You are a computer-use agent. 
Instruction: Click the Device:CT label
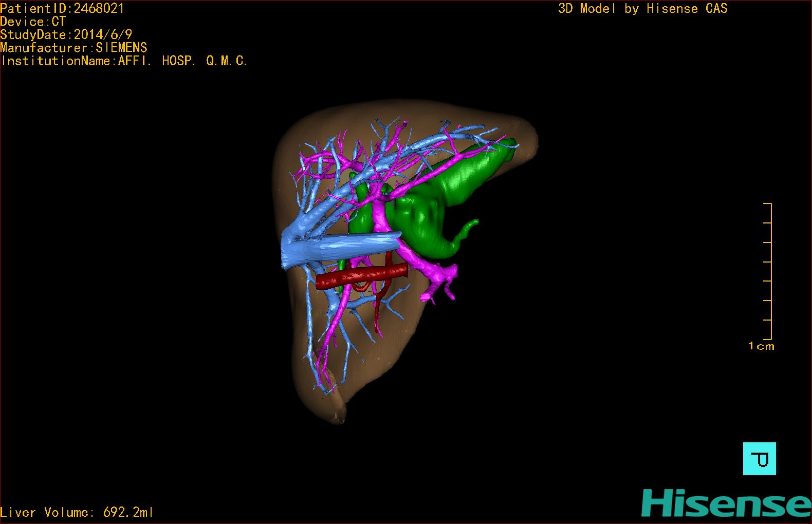[x=33, y=22]
